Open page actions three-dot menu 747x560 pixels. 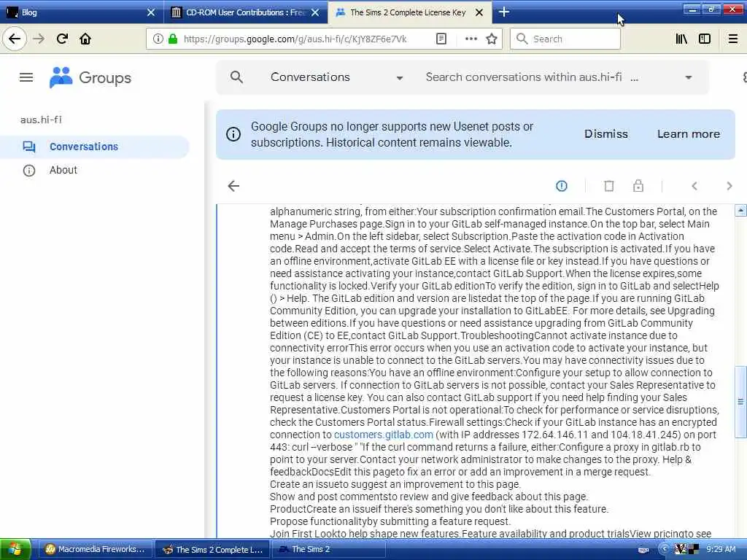tap(471, 39)
